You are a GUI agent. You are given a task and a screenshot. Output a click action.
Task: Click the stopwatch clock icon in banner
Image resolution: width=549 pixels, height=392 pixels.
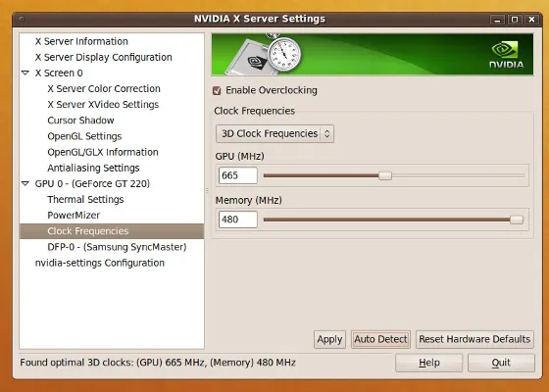point(284,53)
